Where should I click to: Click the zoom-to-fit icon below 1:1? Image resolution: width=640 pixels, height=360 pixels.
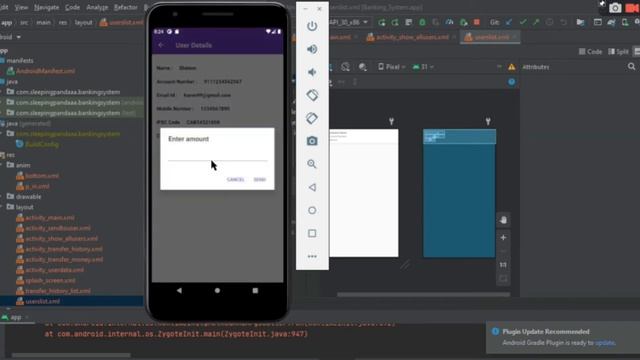coord(503,279)
